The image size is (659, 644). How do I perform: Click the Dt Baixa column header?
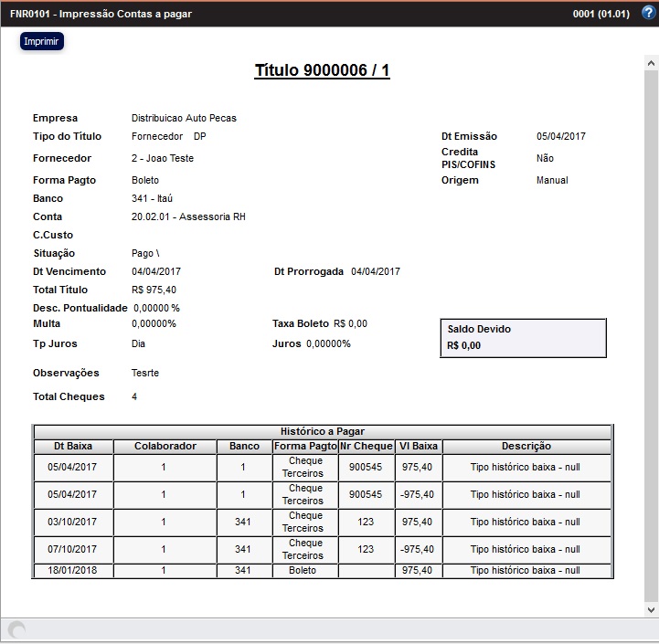click(x=72, y=447)
